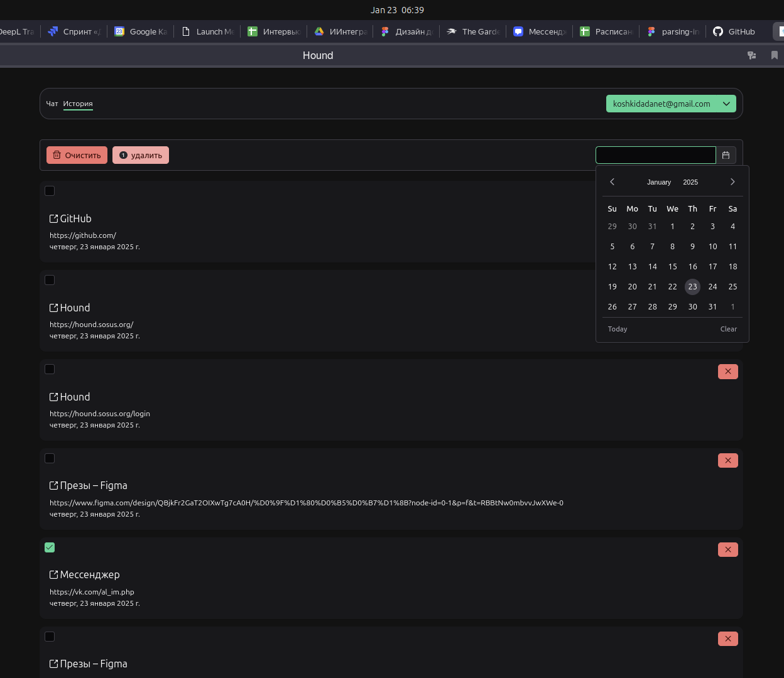Click the extensions icon beside the bookmark
This screenshot has width=784, height=678.
click(x=751, y=55)
